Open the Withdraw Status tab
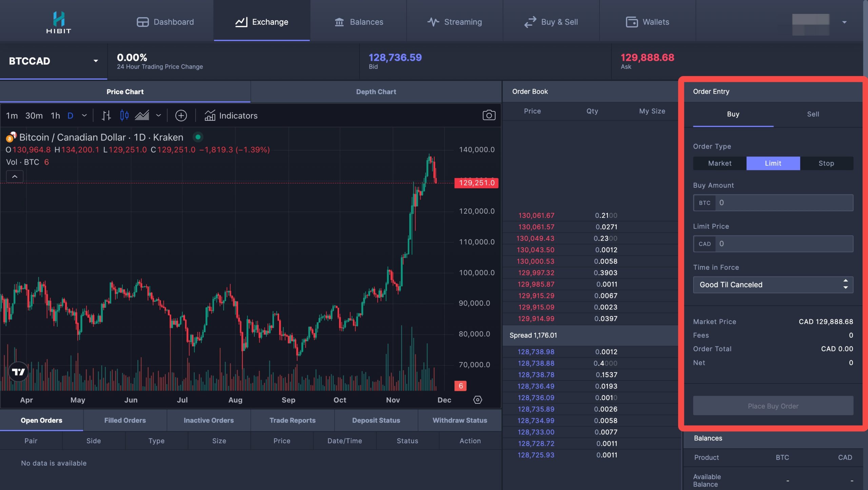Screen dimensions: 868x490 [460, 420]
